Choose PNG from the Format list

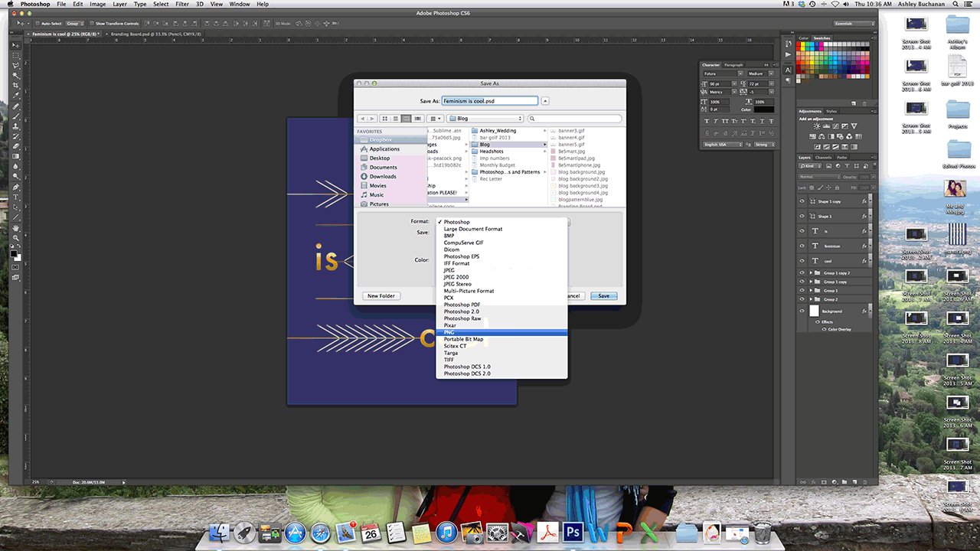click(x=501, y=332)
